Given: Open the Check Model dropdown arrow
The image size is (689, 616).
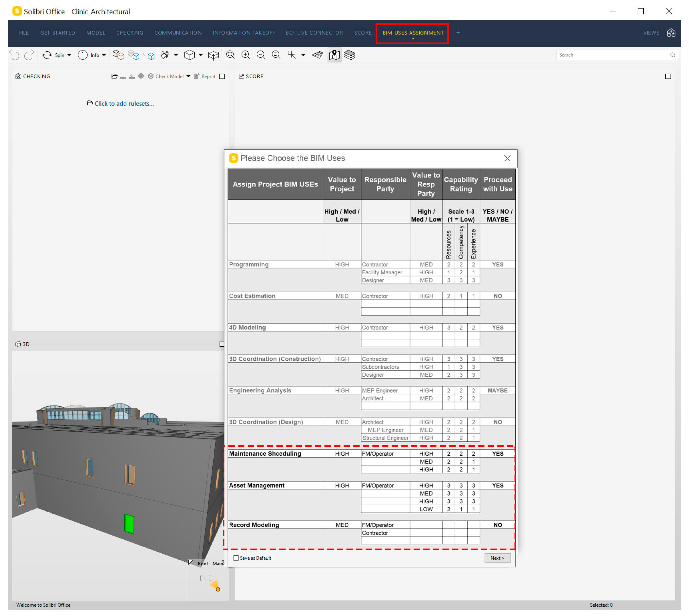Looking at the screenshot, I should (x=188, y=76).
